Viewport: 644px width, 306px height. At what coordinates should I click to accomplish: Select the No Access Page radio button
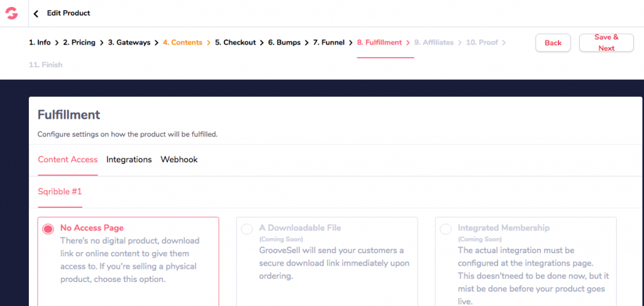pyautogui.click(x=48, y=229)
